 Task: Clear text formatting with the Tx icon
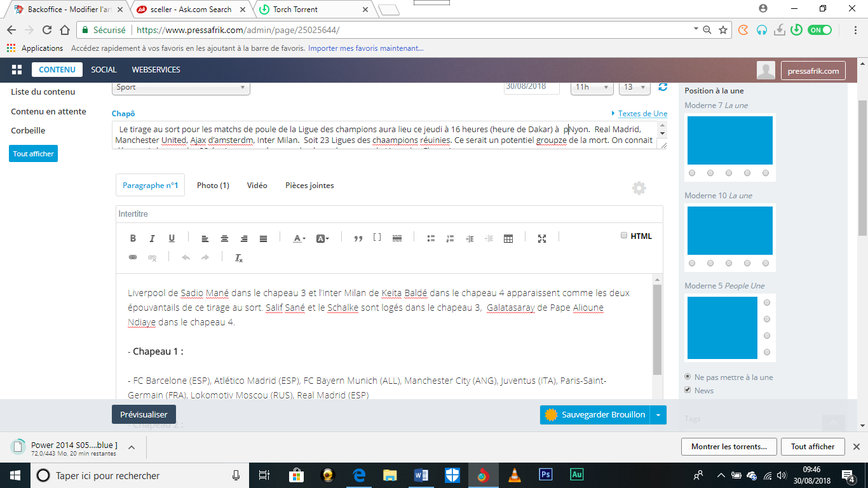(239, 257)
